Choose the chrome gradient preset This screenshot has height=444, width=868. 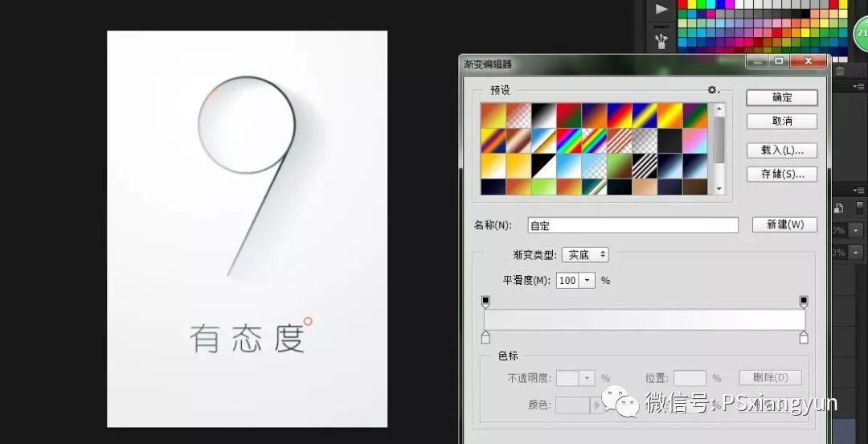coord(543,141)
